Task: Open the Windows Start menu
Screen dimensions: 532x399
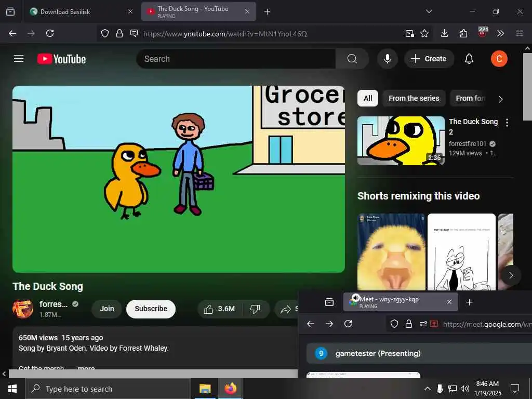Action: coord(12,389)
